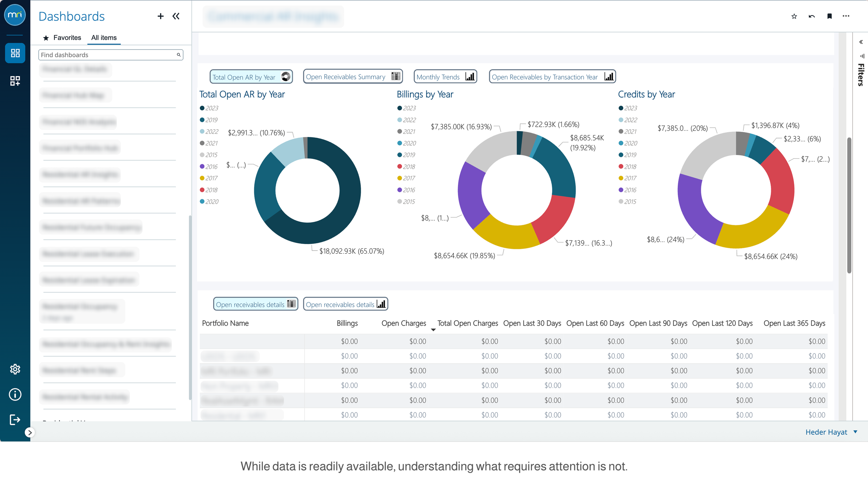
Task: Mark the dashboard as favorite with the star icon
Action: 794,16
